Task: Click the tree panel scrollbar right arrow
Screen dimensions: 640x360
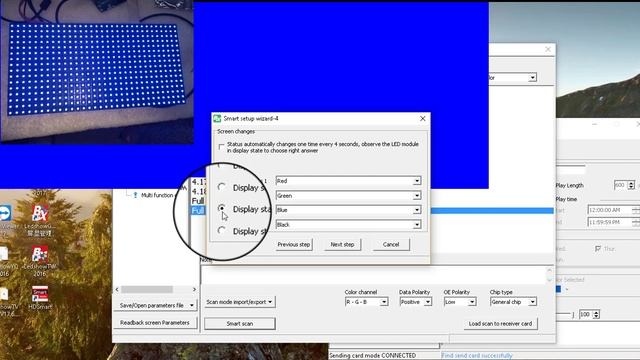Action: pos(194,289)
